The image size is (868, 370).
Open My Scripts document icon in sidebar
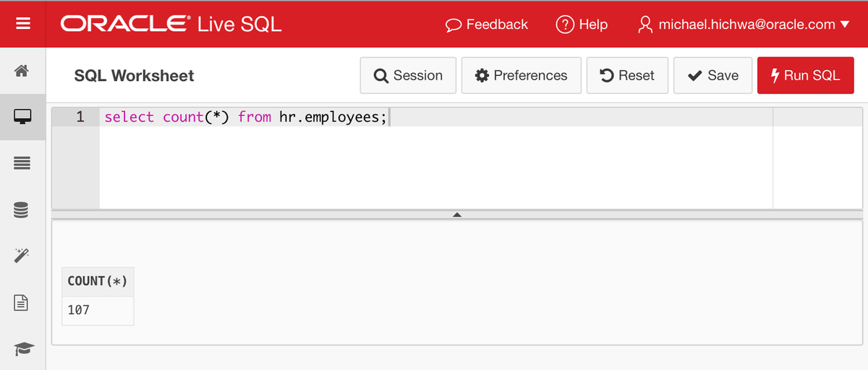tap(22, 303)
